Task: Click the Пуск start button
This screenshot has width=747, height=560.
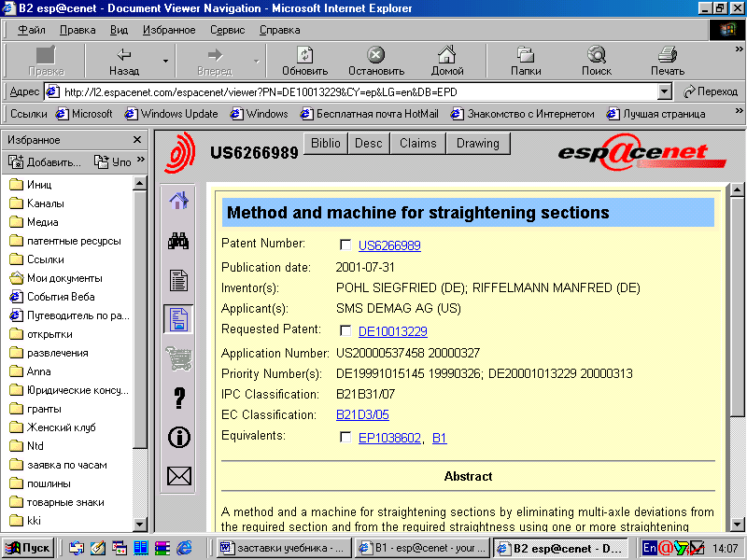Action: (x=28, y=548)
